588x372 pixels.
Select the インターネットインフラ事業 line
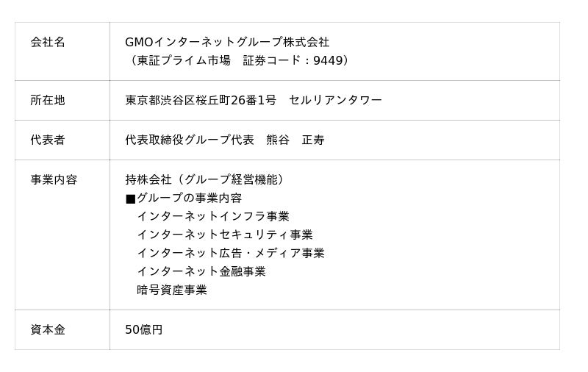click(213, 216)
